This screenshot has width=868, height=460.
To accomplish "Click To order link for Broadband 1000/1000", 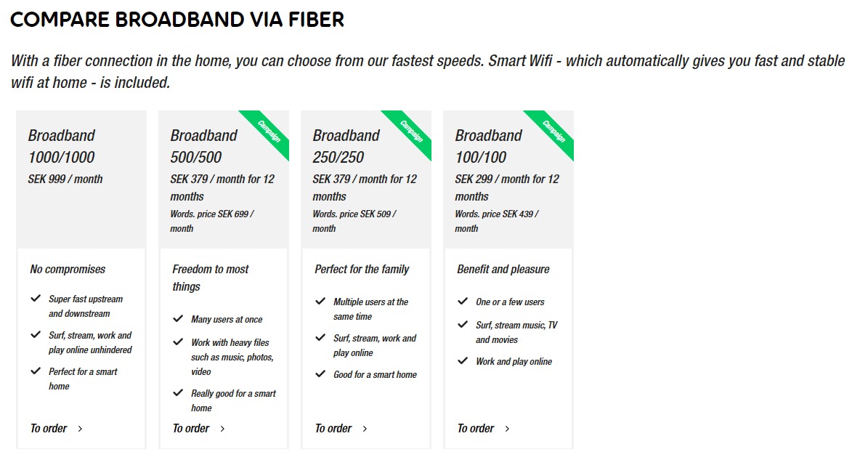I will (49, 429).
